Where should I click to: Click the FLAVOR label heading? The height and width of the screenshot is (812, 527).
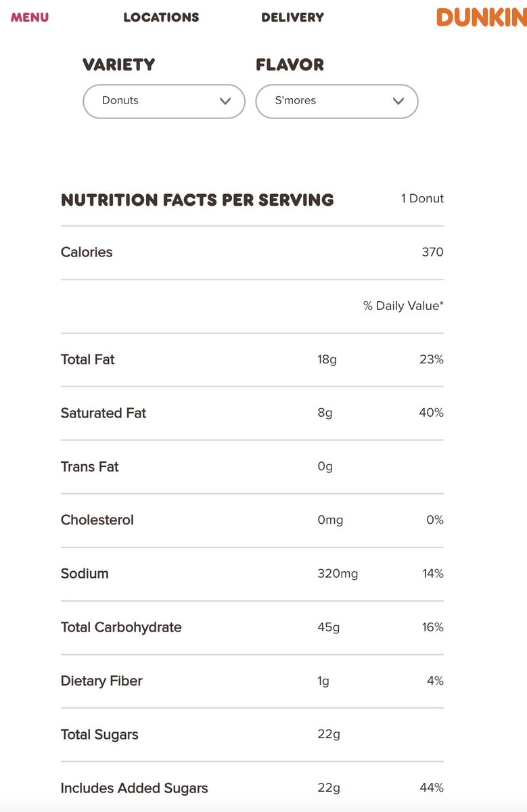(290, 65)
